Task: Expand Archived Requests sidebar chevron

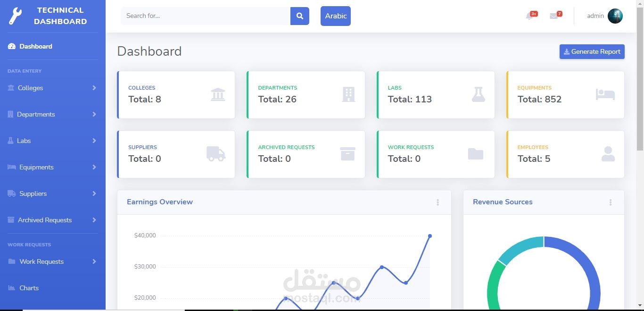Action: [x=94, y=220]
